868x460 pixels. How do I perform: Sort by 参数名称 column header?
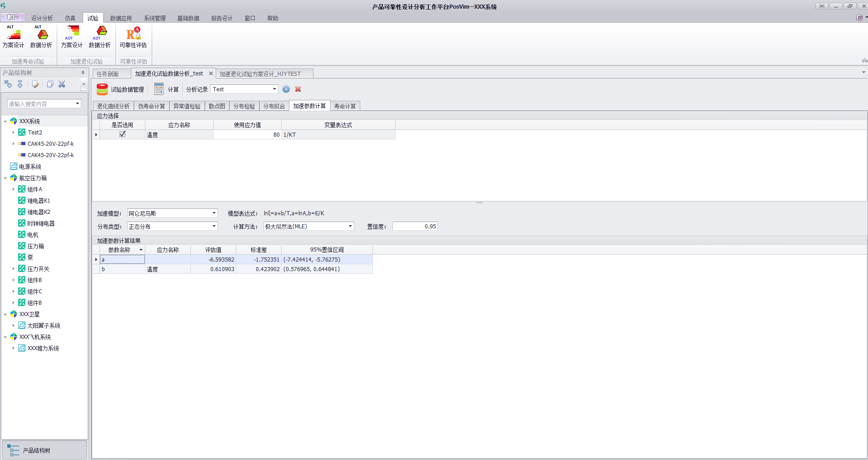[x=119, y=250]
